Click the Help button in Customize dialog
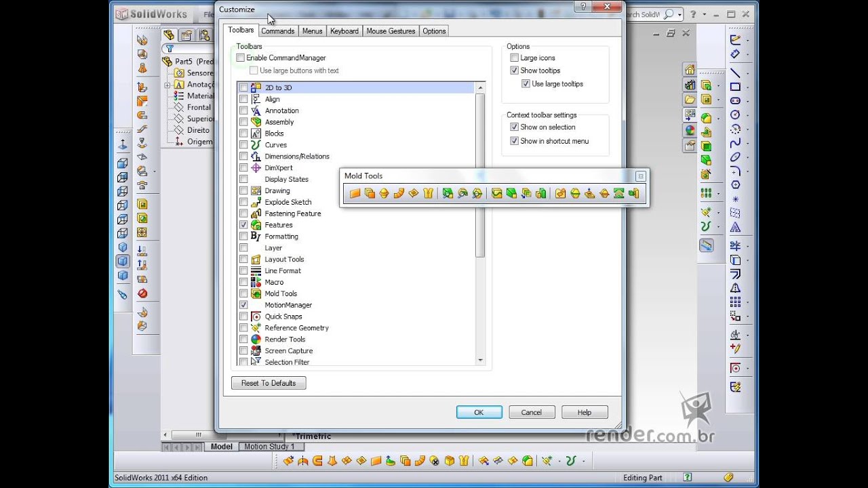This screenshot has width=868, height=488. click(585, 412)
